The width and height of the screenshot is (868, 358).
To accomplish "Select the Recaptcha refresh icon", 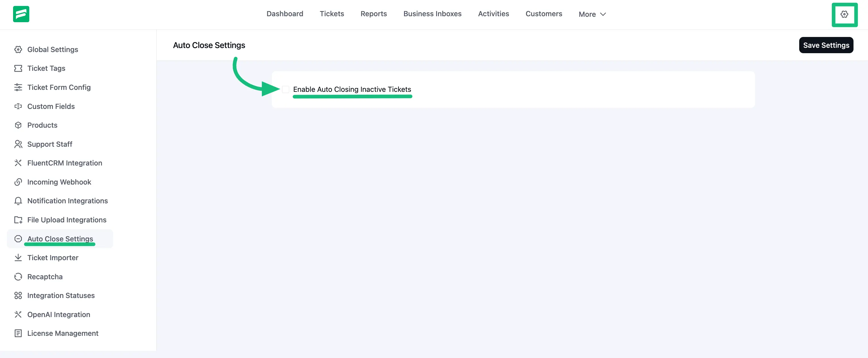I will [18, 276].
